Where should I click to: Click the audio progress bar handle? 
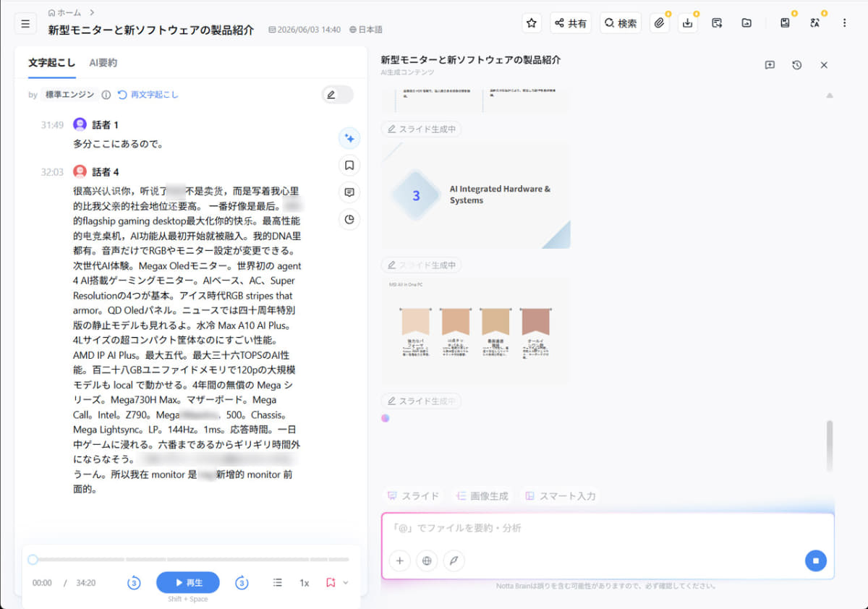point(33,559)
